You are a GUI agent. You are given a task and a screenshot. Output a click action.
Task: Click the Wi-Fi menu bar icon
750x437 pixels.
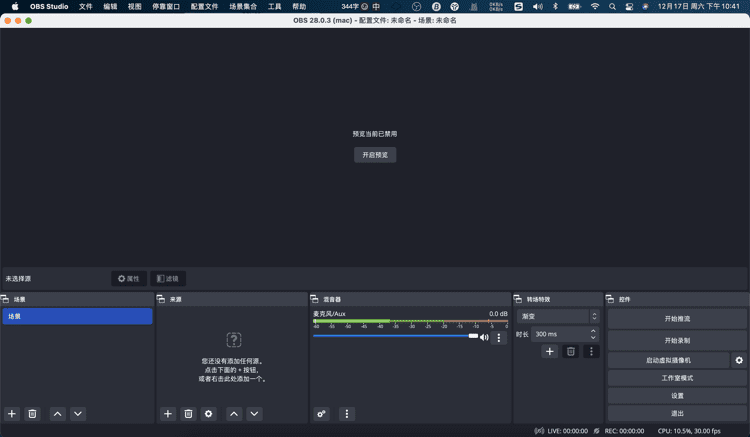click(595, 6)
